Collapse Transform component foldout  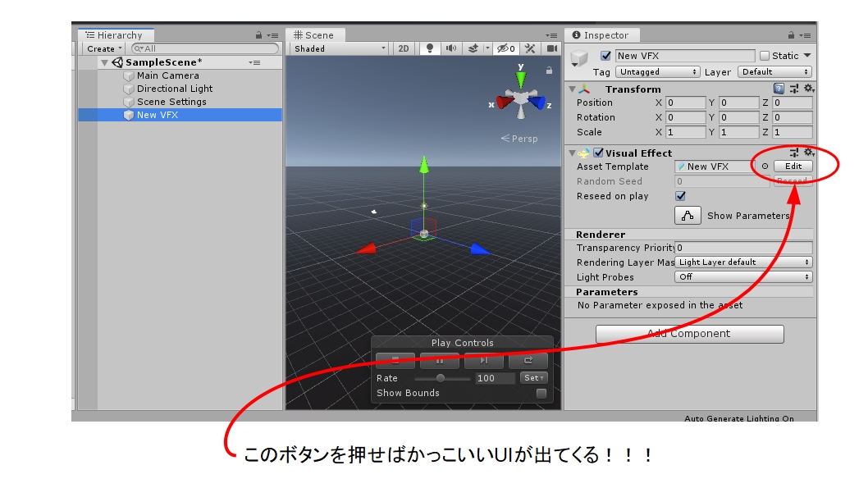click(573, 89)
